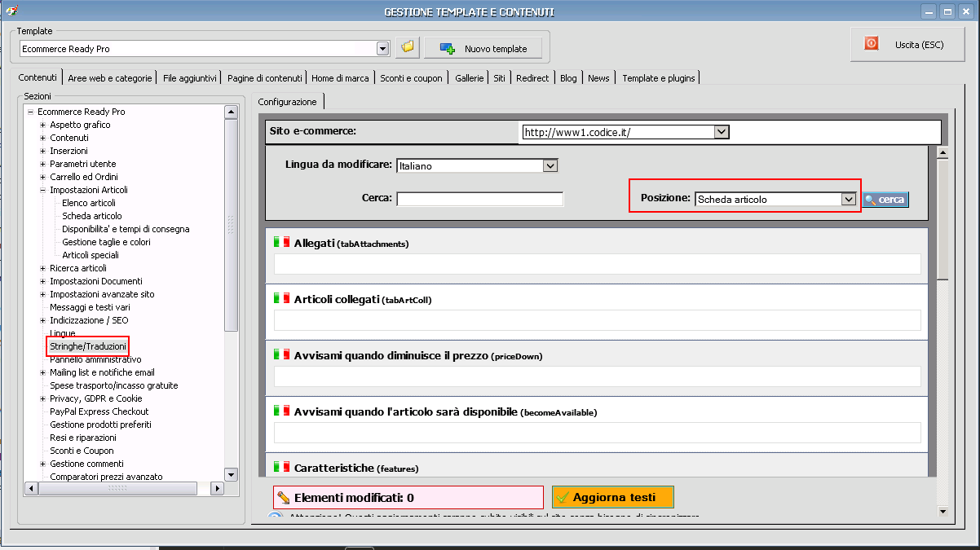Expand the Impostazioni avanzate sito node
Image resolution: width=980 pixels, height=550 pixels.
point(42,294)
